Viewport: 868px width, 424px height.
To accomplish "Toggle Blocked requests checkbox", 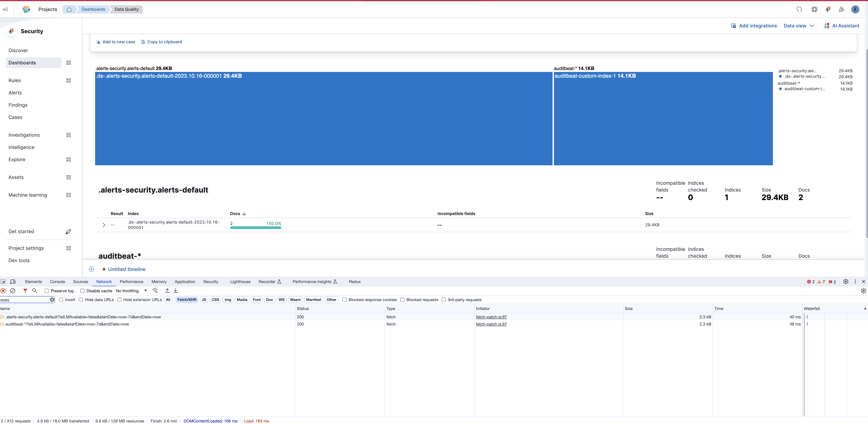I will pyautogui.click(x=402, y=300).
